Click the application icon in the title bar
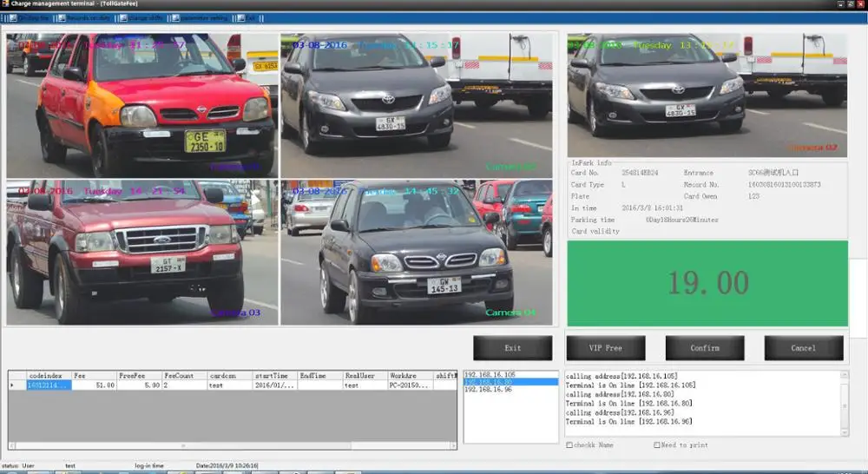The width and height of the screenshot is (868, 474). (5, 5)
